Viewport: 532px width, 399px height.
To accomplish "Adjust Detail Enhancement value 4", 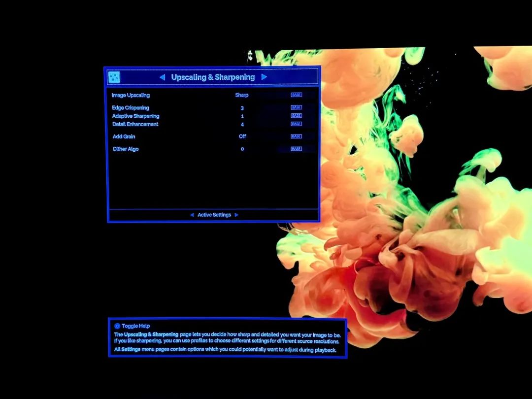I will pyautogui.click(x=242, y=125).
